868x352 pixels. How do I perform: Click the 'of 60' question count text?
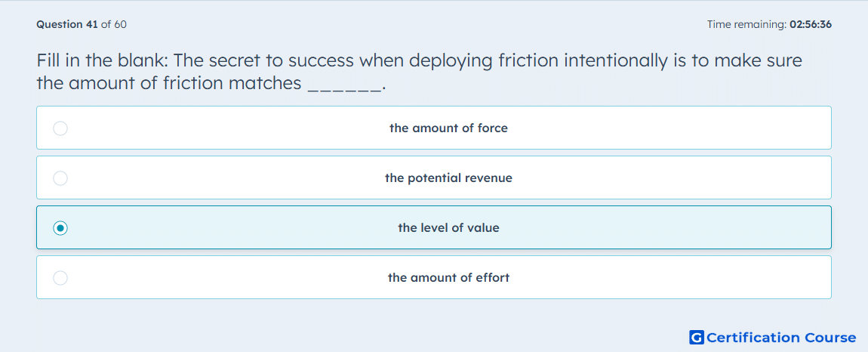[x=114, y=24]
